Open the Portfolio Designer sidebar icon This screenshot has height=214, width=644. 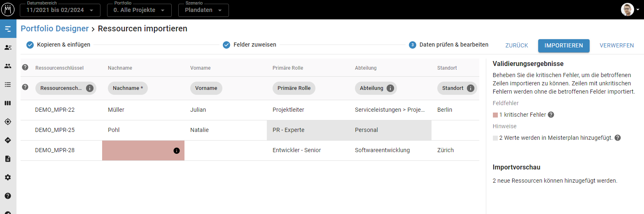click(x=8, y=29)
